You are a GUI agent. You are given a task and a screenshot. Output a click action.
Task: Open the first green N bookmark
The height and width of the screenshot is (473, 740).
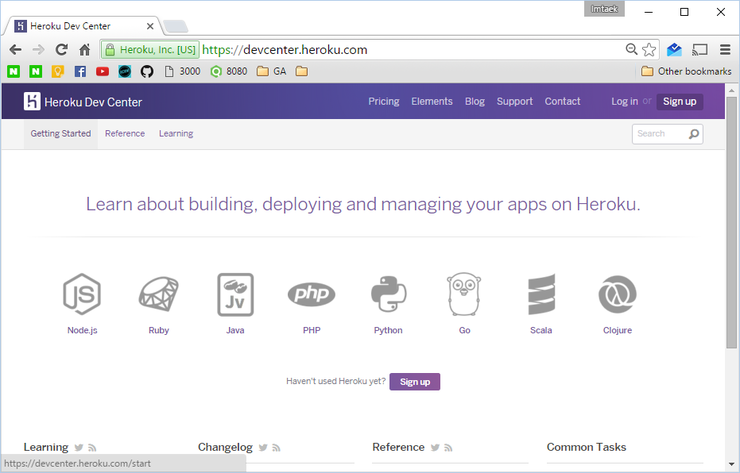(13, 71)
